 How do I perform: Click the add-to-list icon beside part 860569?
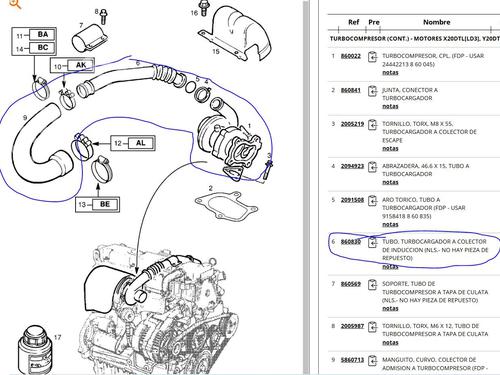(372, 285)
